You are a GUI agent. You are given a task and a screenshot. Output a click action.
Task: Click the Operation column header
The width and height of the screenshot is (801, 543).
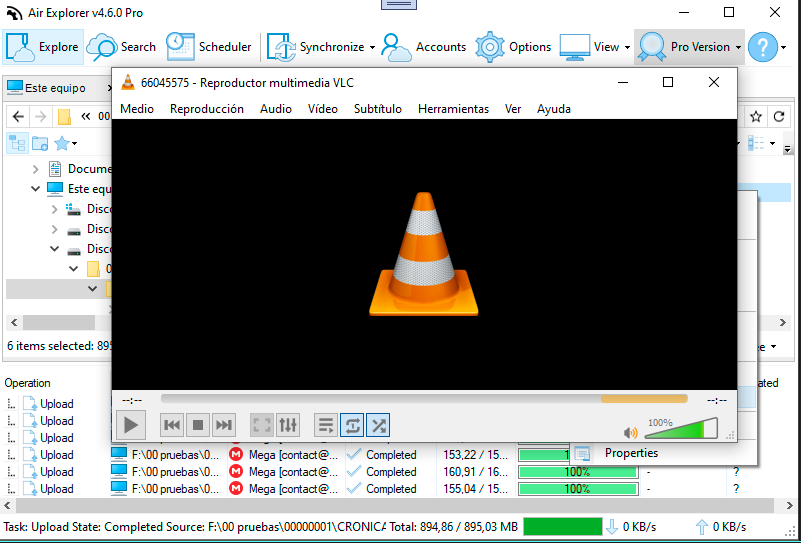point(28,383)
